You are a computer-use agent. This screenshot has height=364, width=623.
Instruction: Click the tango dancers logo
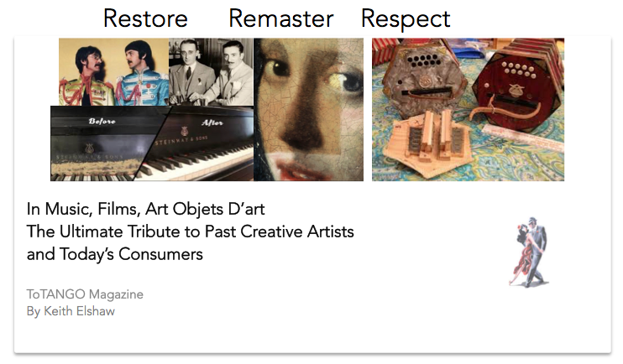(529, 252)
